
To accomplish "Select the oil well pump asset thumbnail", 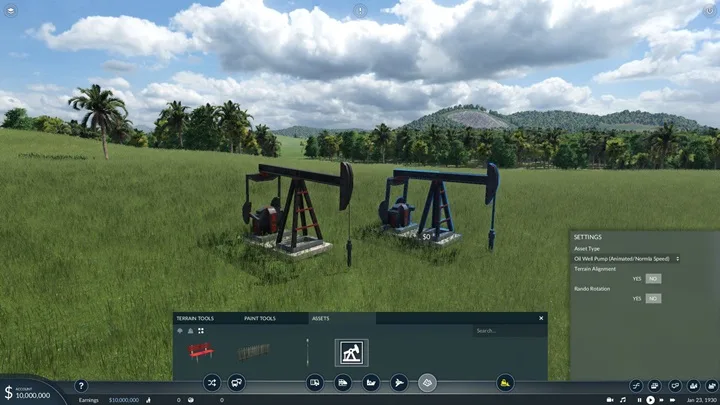I will pos(351,353).
